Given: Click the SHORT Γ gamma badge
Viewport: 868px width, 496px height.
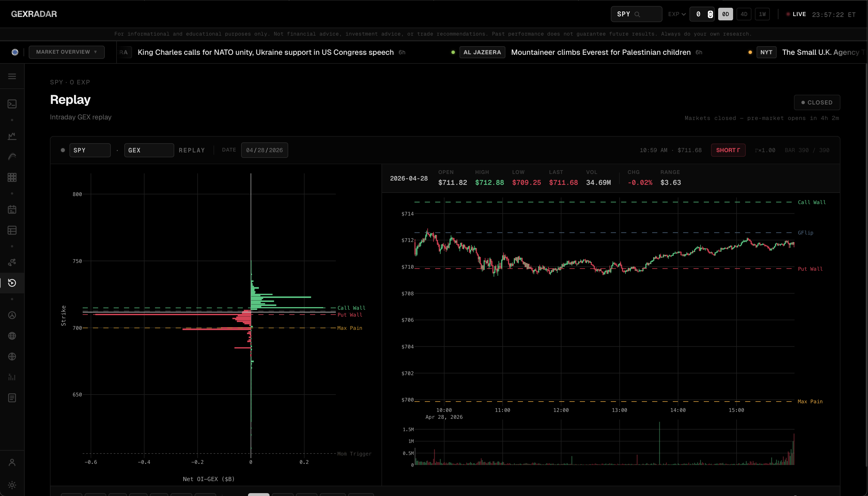Looking at the screenshot, I should pos(728,150).
